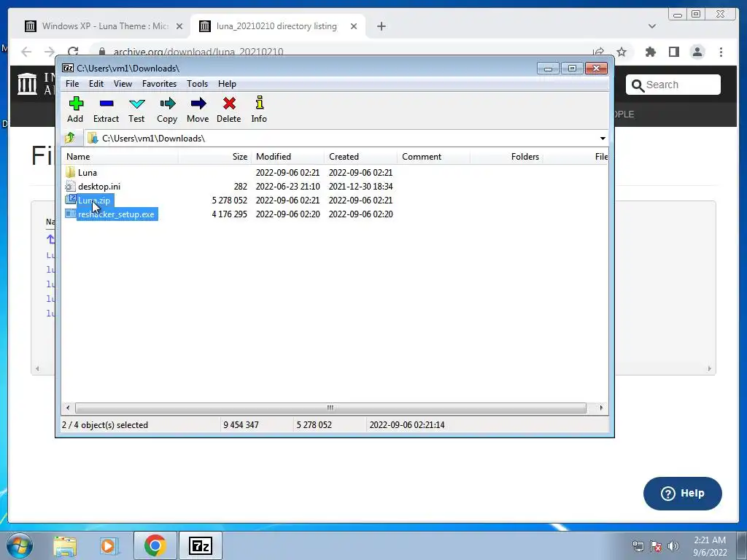Viewport: 747px width, 560px height.
Task: Click the reshacker_setup.exe file icon
Action: (71, 214)
